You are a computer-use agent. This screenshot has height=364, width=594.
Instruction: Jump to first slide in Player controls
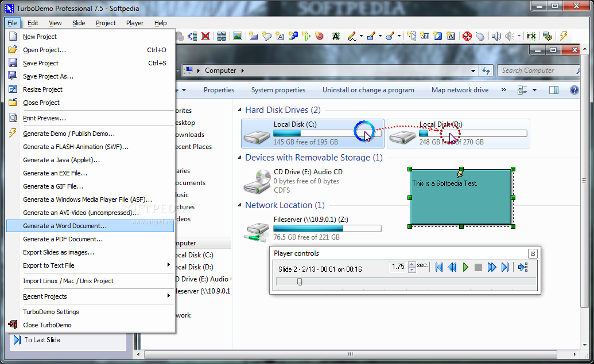click(439, 268)
